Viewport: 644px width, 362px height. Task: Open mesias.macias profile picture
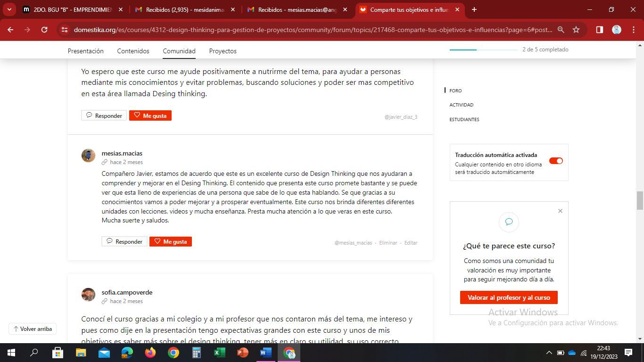coord(88,156)
